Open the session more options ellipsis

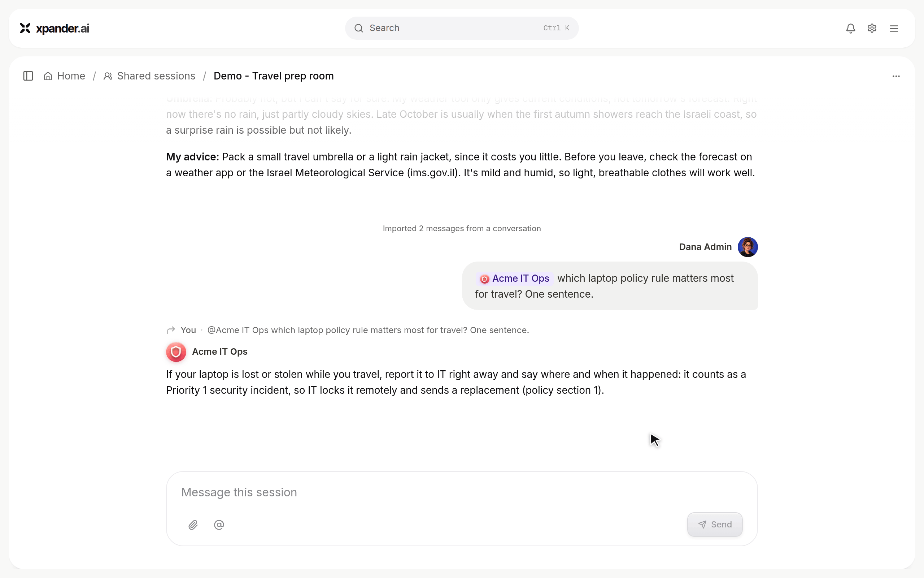896,76
